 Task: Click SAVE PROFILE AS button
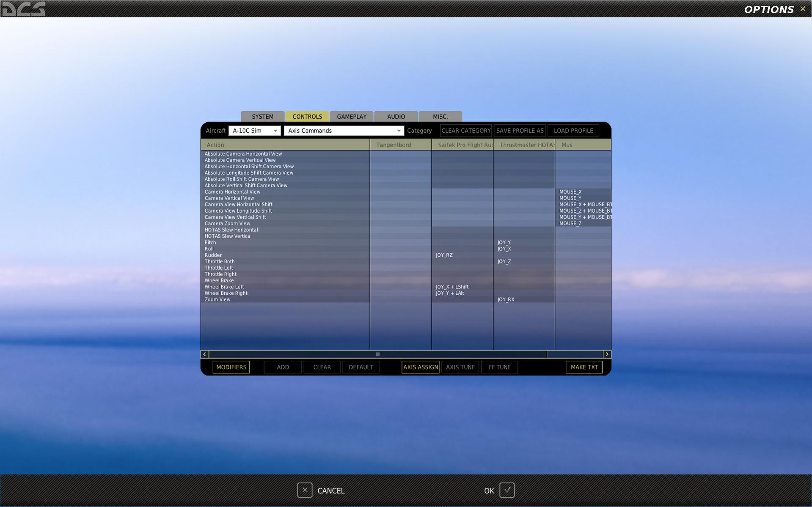tap(520, 131)
